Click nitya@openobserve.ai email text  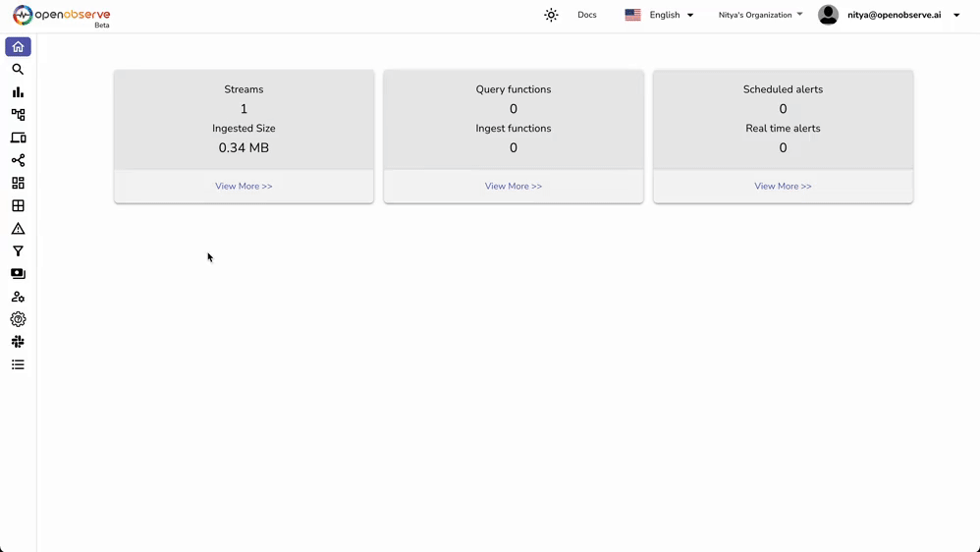tap(895, 15)
